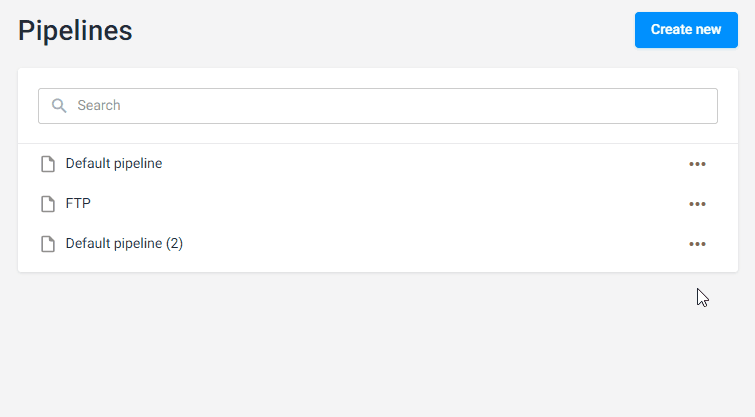Open the Default pipeline (2) name label
Image resolution: width=755 pixels, height=417 pixels.
click(124, 244)
